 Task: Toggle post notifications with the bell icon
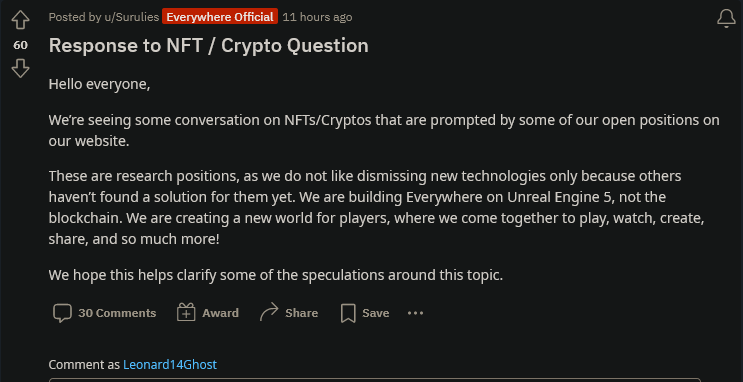tap(726, 18)
